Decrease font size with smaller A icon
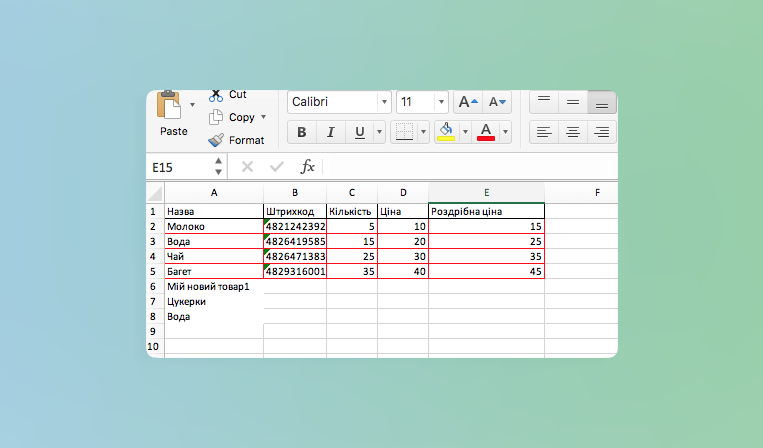This screenshot has height=448, width=763. [x=497, y=102]
